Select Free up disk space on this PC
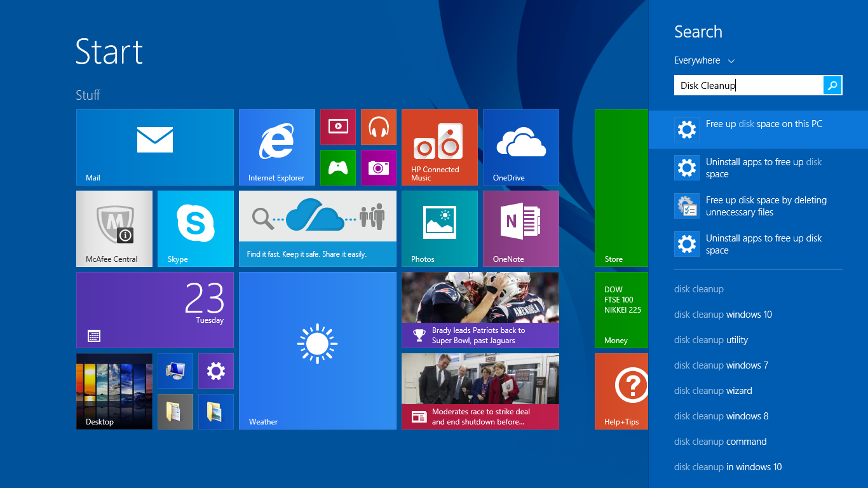 tap(759, 130)
